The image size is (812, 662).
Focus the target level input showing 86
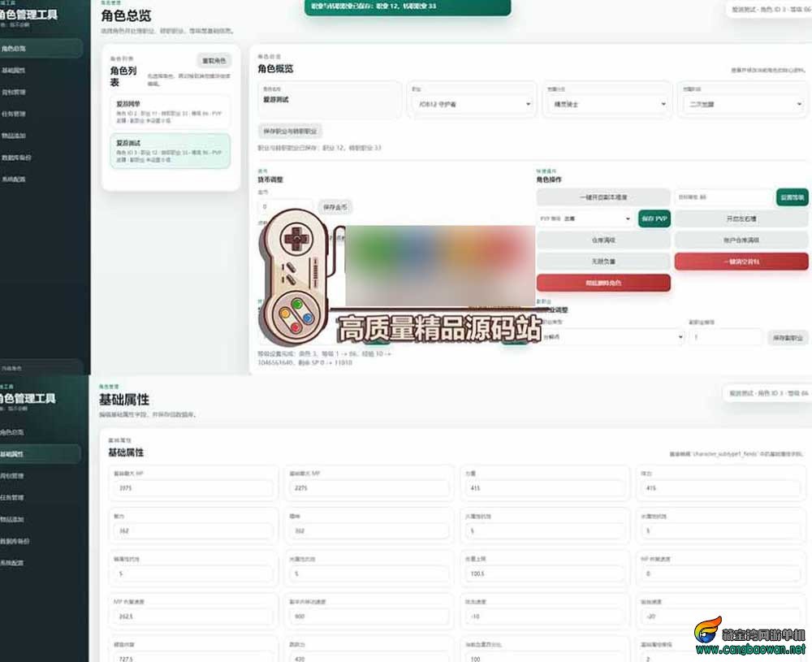(723, 197)
